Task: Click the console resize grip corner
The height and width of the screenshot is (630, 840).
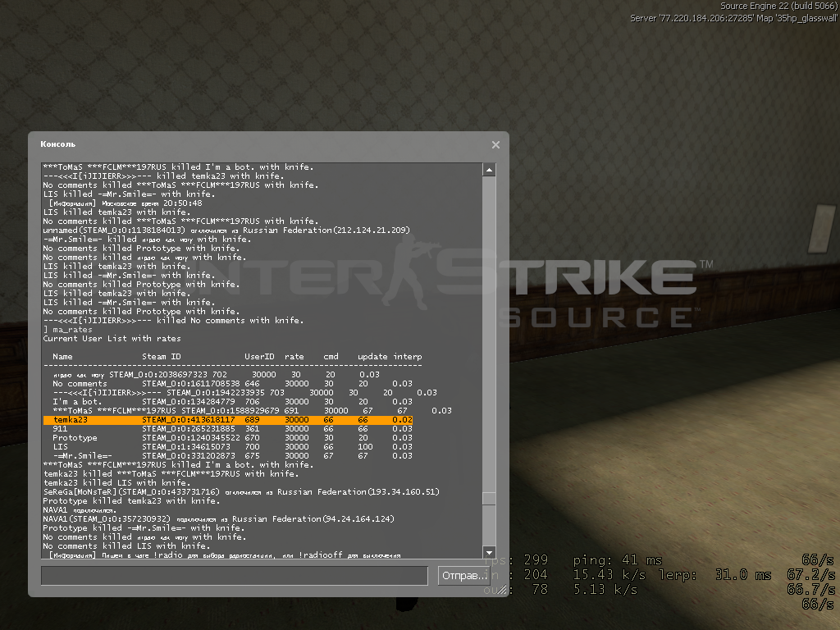Action: click(x=501, y=590)
